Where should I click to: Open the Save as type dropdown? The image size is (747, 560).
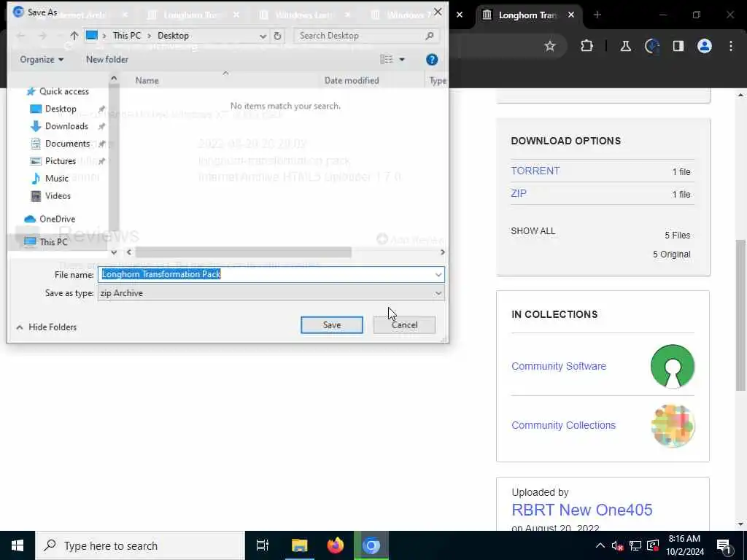(271, 293)
